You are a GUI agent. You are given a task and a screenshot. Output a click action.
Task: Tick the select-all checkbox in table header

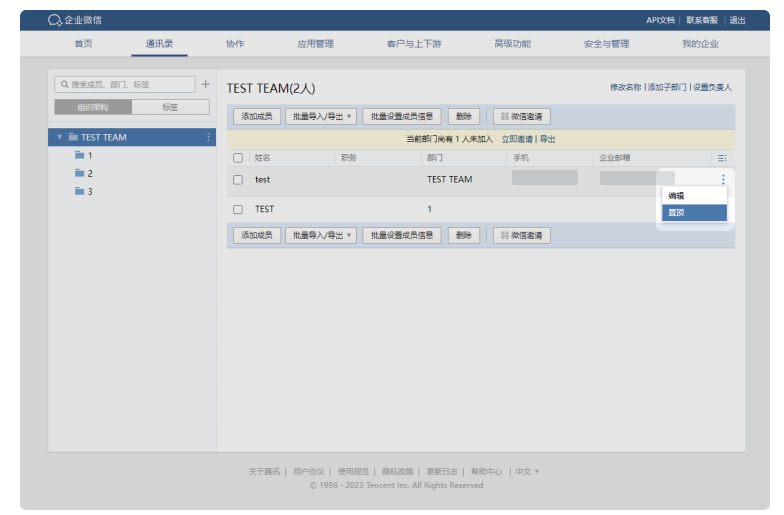[x=238, y=158]
